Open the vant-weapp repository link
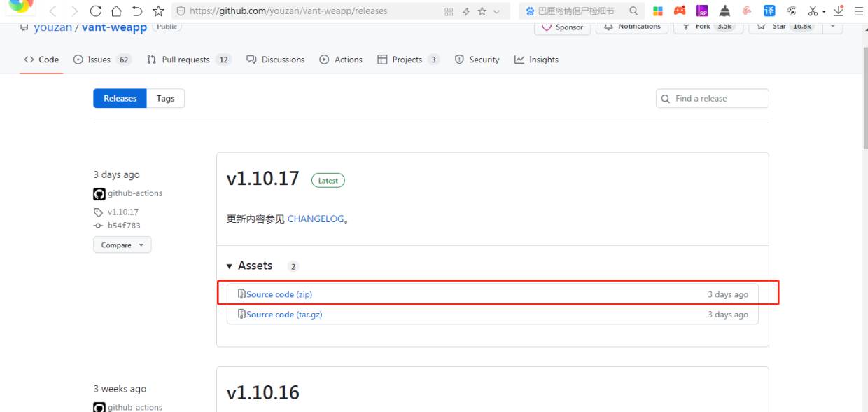 [115, 27]
